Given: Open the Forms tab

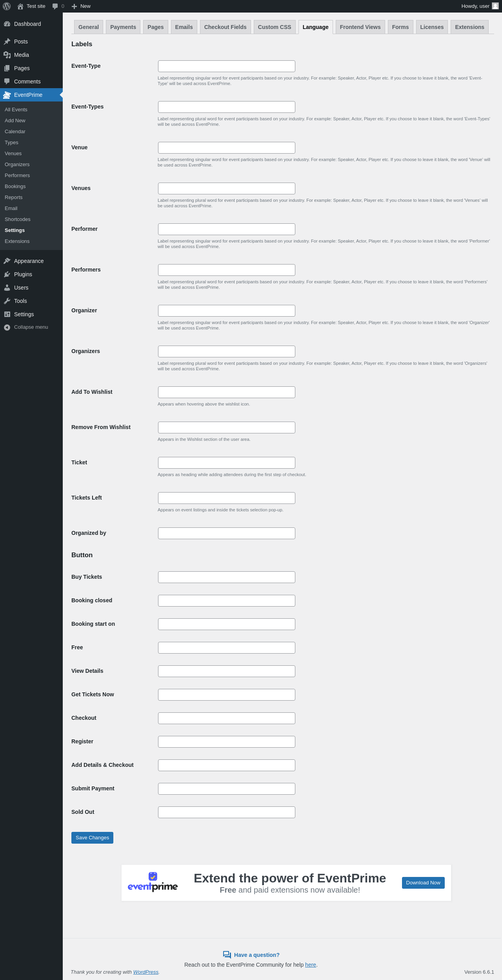Looking at the screenshot, I should point(400,27).
